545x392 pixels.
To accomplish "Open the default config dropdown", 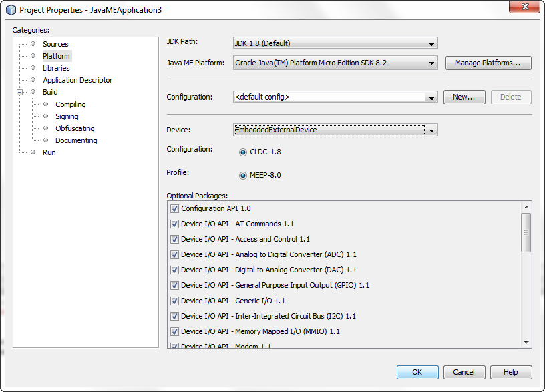I will click(335, 97).
